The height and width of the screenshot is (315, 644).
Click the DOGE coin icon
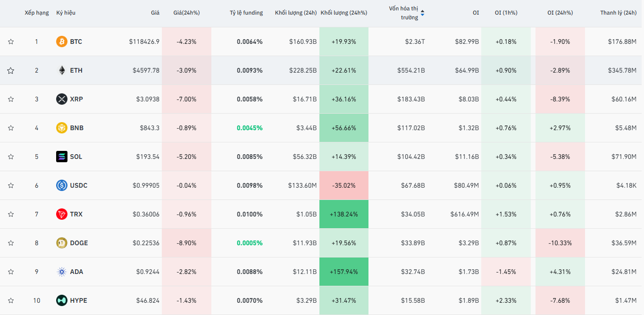pyautogui.click(x=62, y=243)
